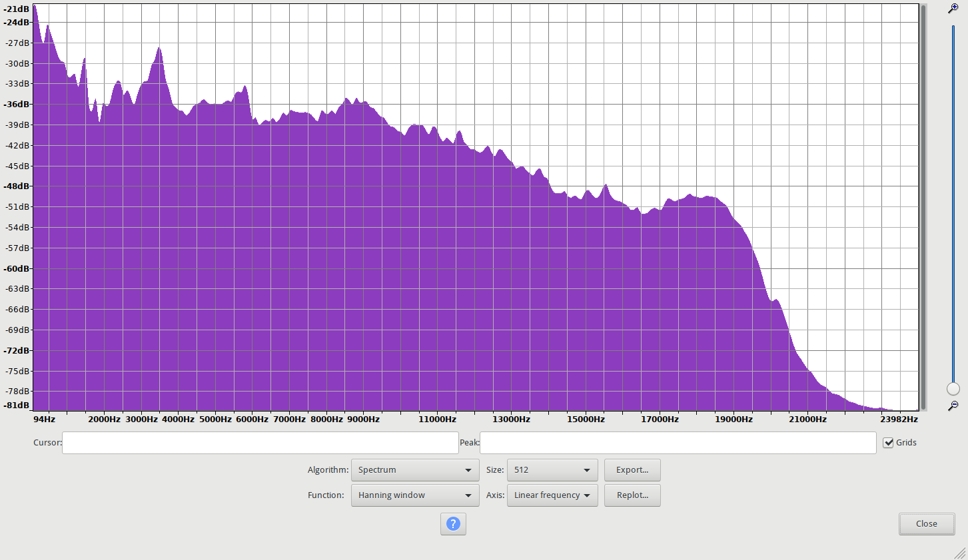Viewport: 968px width, 560px height.
Task: Open the Function dropdown showing Hanning window
Action: point(415,495)
